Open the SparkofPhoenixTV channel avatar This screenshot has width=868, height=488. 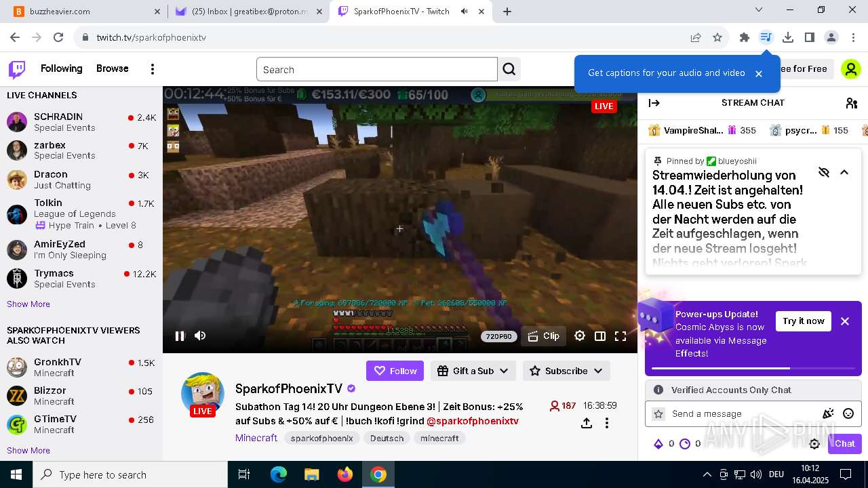pyautogui.click(x=203, y=394)
